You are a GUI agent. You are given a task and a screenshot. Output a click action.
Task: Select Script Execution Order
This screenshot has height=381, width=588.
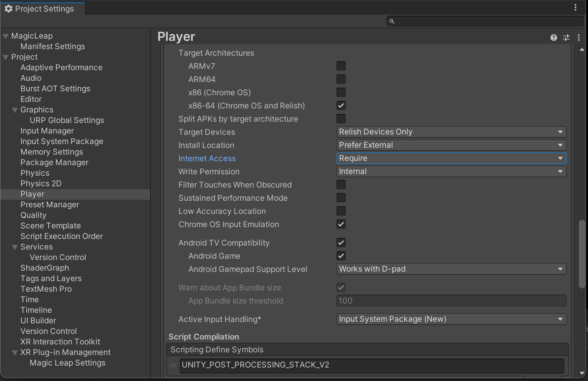point(62,236)
